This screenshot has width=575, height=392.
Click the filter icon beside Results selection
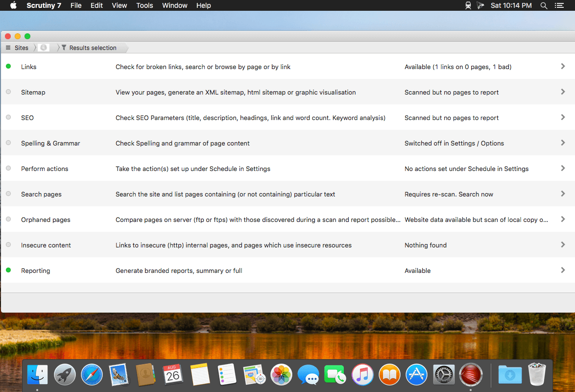click(63, 48)
